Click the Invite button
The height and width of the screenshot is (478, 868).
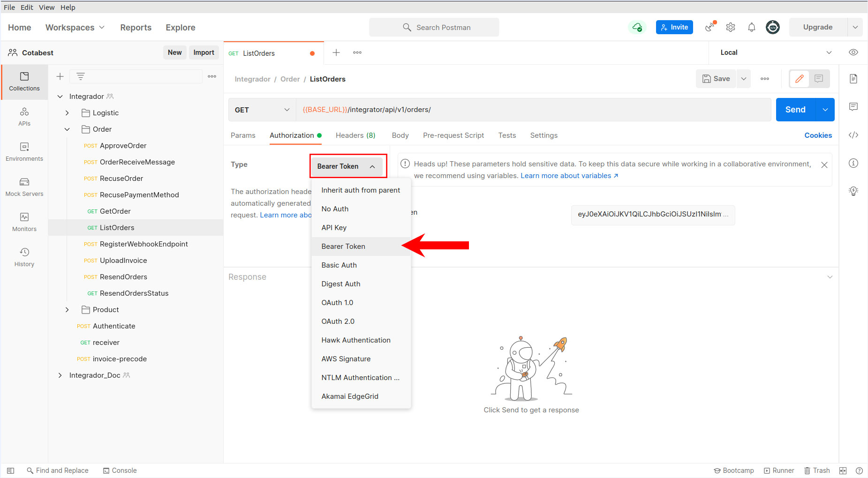click(674, 27)
